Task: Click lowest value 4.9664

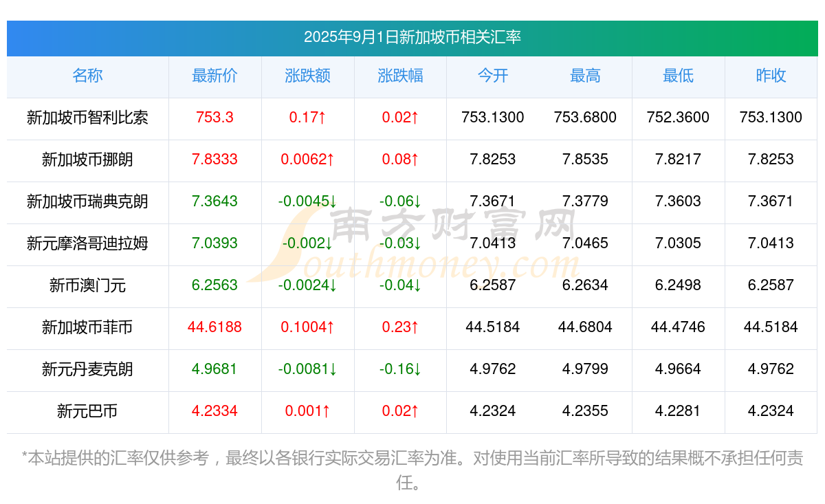Action: pyautogui.click(x=678, y=369)
